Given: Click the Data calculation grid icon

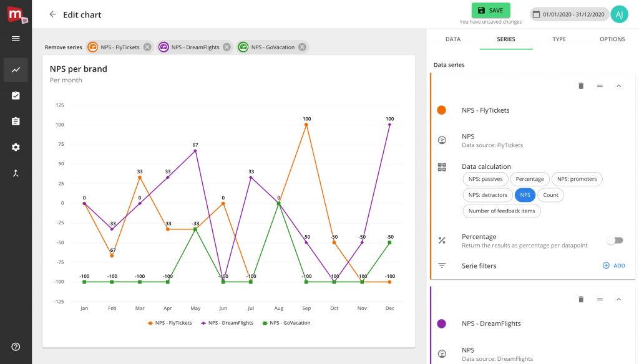Looking at the screenshot, I should coord(442,167).
